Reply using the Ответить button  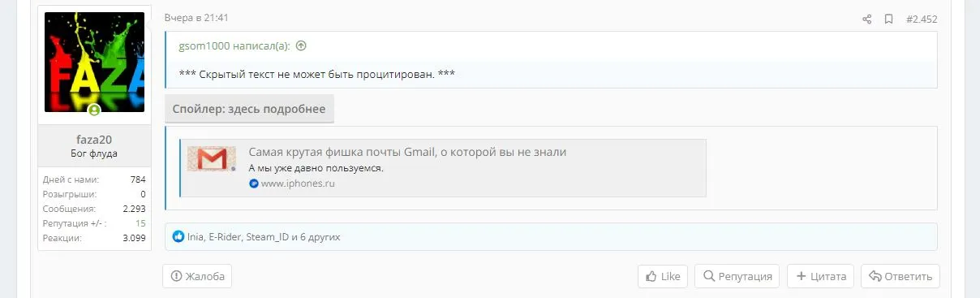(x=900, y=276)
